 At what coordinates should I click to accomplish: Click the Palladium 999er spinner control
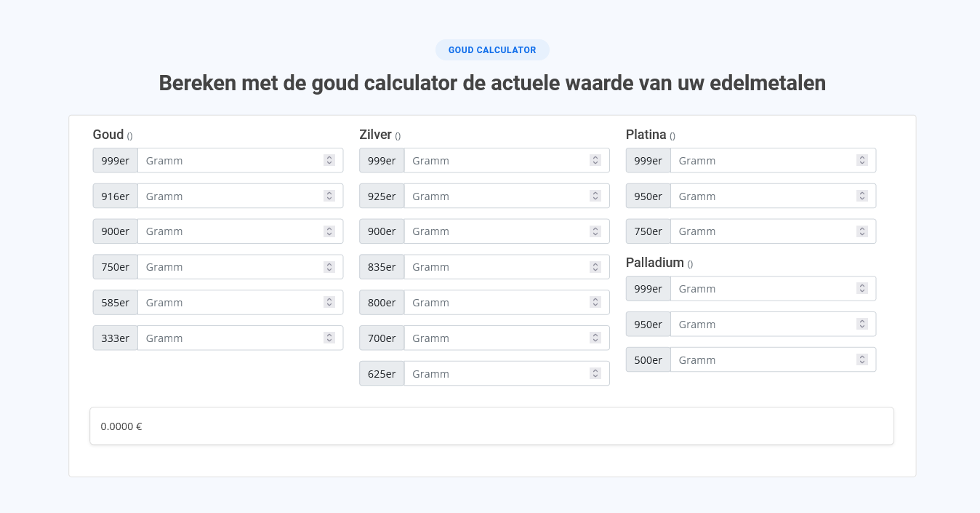tap(862, 289)
